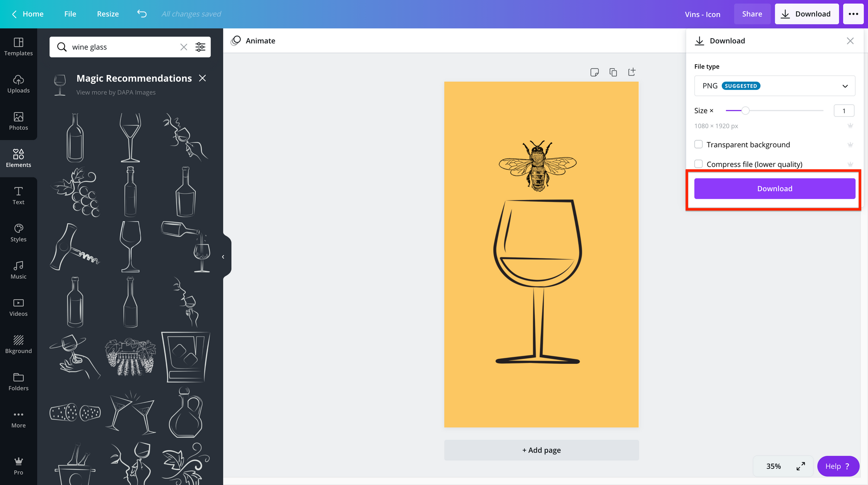Drag the Size scale slider

tap(745, 110)
